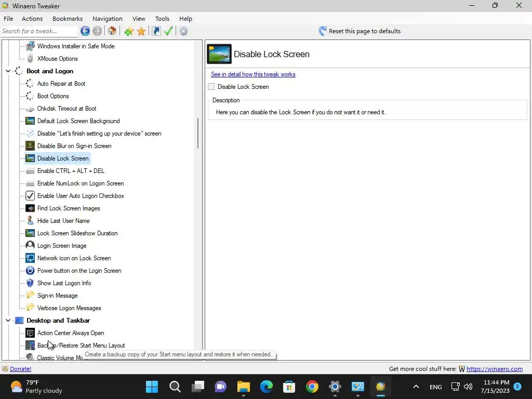Image resolution: width=532 pixels, height=399 pixels.
Task: Select Enable NumLock on Logon Screen
Action: click(81, 183)
